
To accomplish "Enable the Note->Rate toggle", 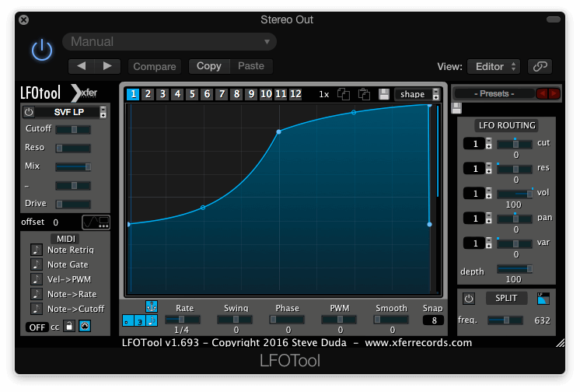I will tap(37, 294).
